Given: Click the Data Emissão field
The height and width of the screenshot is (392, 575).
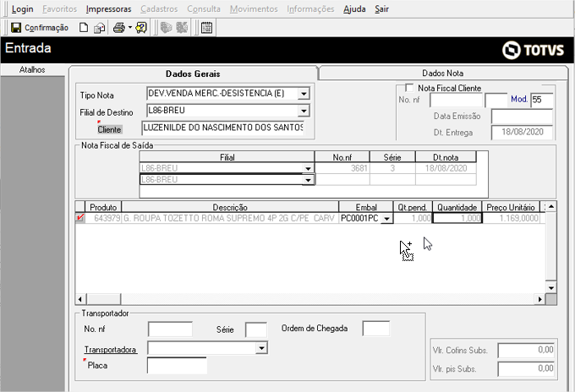Looking at the screenshot, I should (522, 117).
